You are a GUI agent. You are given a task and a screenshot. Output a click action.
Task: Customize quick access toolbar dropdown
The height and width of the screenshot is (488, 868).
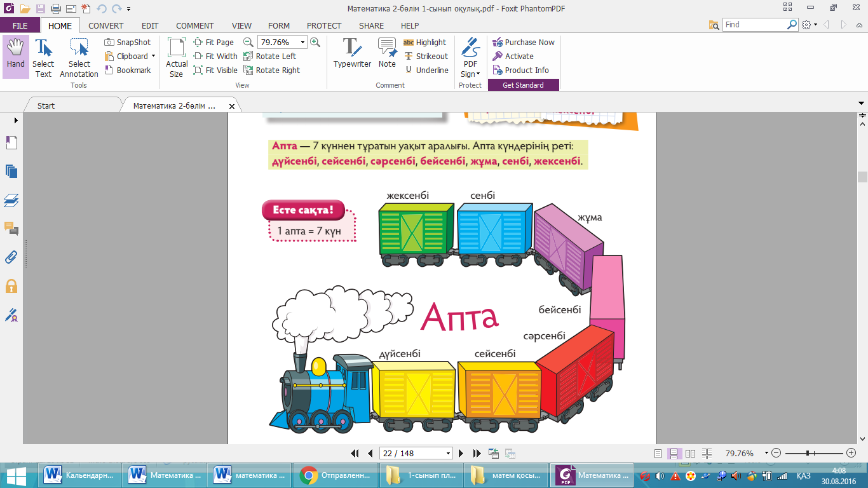pyautogui.click(x=129, y=9)
